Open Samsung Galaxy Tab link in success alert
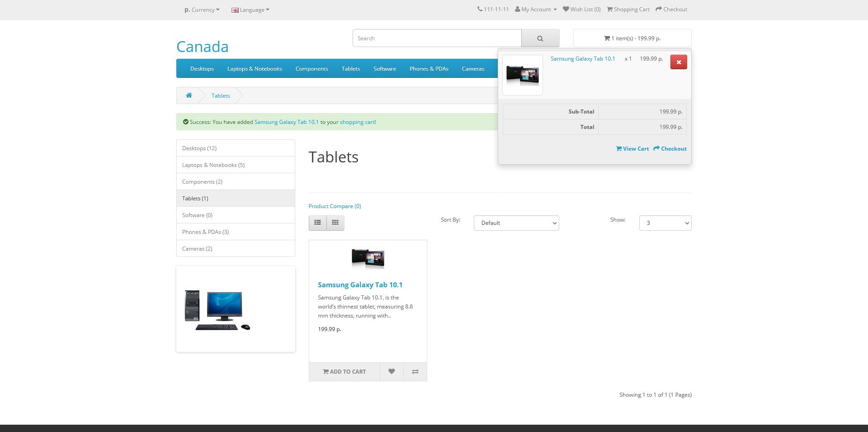Screen dimensions: 868x432 coord(287,122)
